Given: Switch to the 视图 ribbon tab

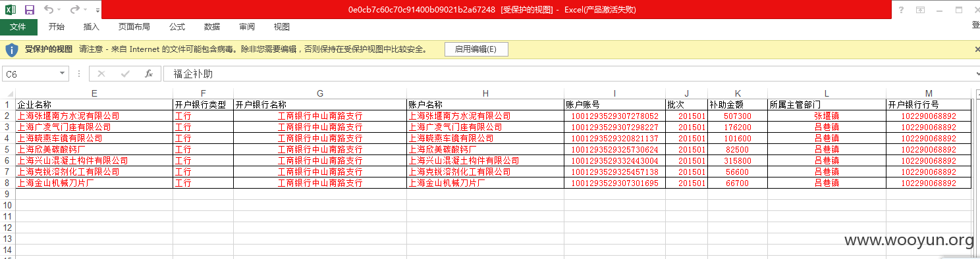Looking at the screenshot, I should tap(282, 27).
